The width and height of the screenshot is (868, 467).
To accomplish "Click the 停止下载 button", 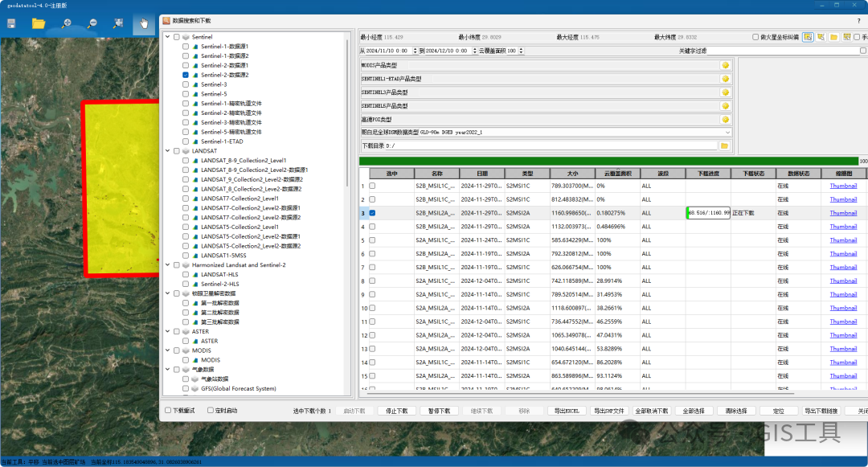I will pyautogui.click(x=397, y=411).
